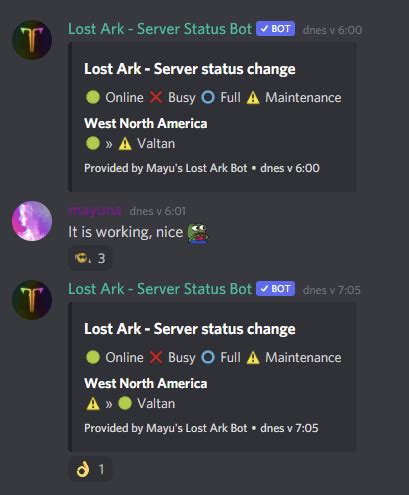This screenshot has width=409, height=495.
Task: Click the frog emoji after 'nice'
Action: (x=198, y=233)
